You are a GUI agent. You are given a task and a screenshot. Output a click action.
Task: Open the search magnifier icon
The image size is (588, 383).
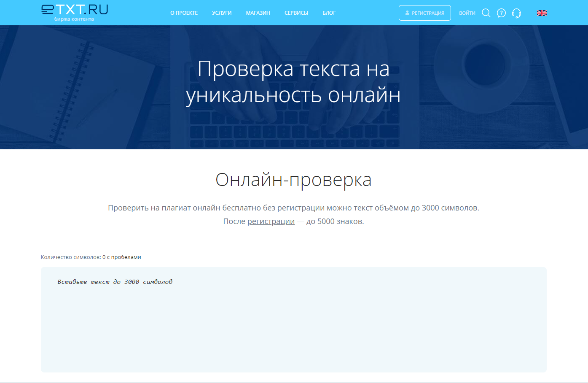486,13
